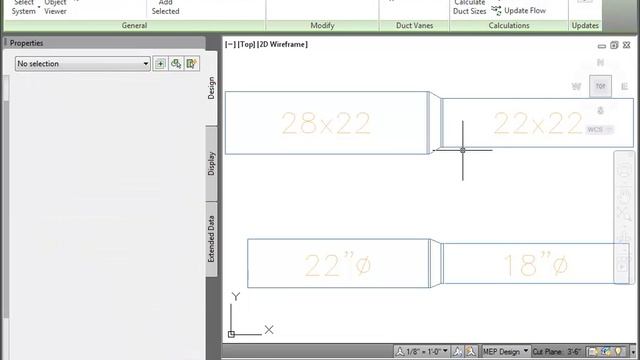
Task: Click the Cut Plane 3'-6" status bar entry
Action: 557,351
